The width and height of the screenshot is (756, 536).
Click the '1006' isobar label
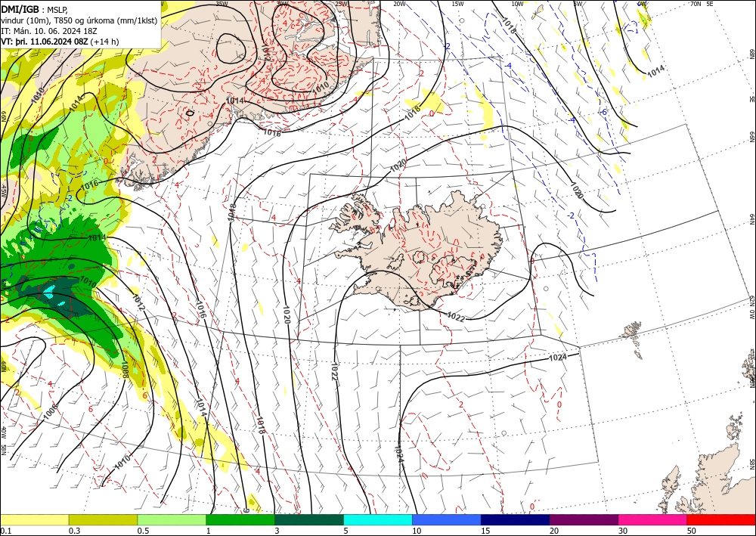50,411
